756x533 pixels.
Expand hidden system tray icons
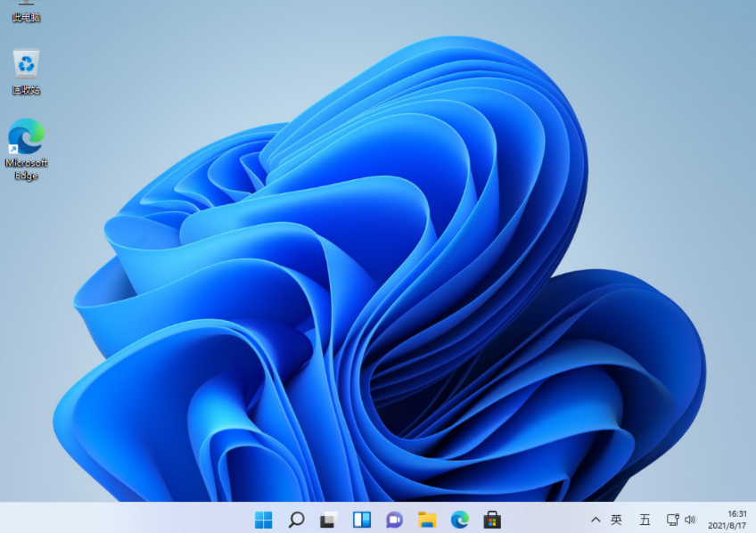pos(595,519)
